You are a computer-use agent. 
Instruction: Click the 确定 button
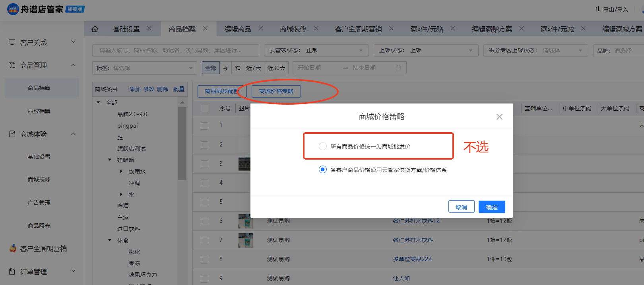point(492,207)
